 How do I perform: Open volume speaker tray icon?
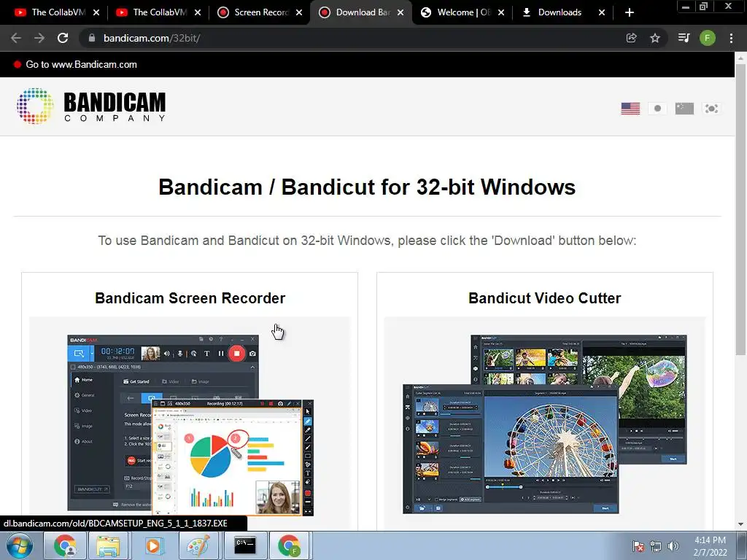pos(673,546)
